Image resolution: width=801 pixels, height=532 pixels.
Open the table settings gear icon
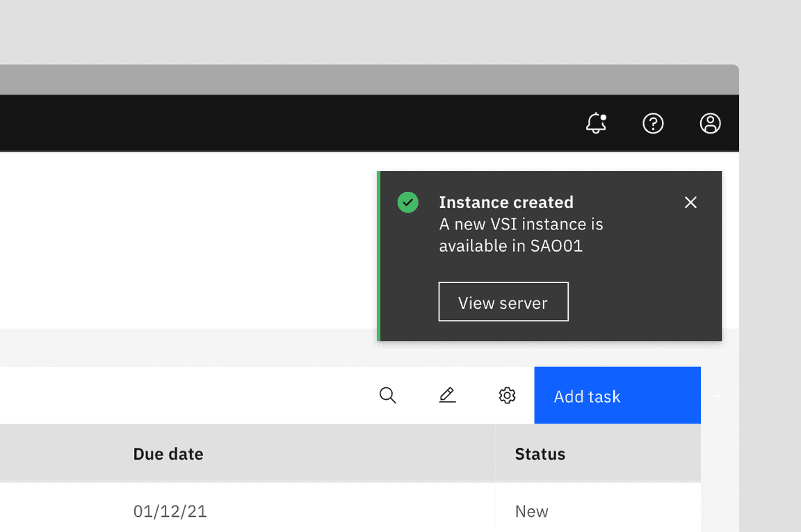507,395
